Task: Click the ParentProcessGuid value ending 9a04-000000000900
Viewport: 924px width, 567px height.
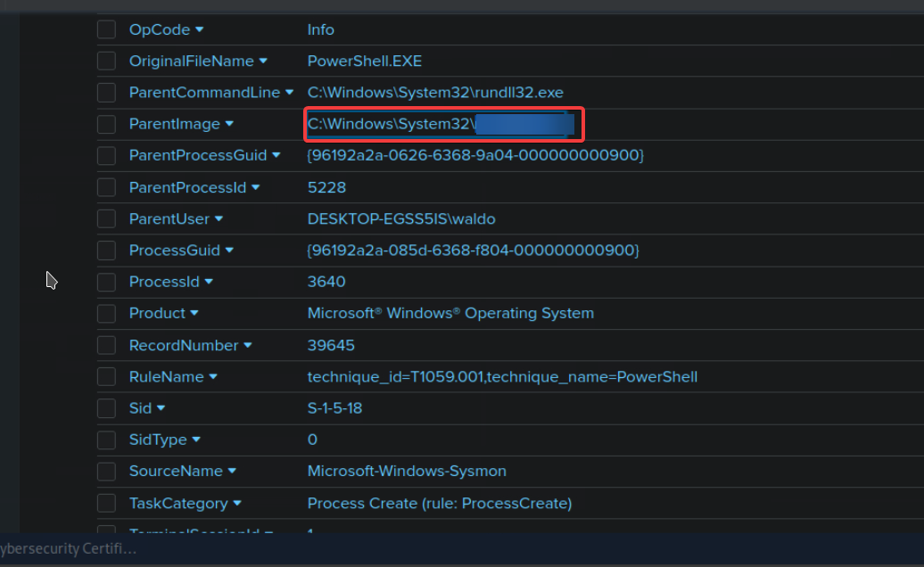Action: tap(475, 155)
